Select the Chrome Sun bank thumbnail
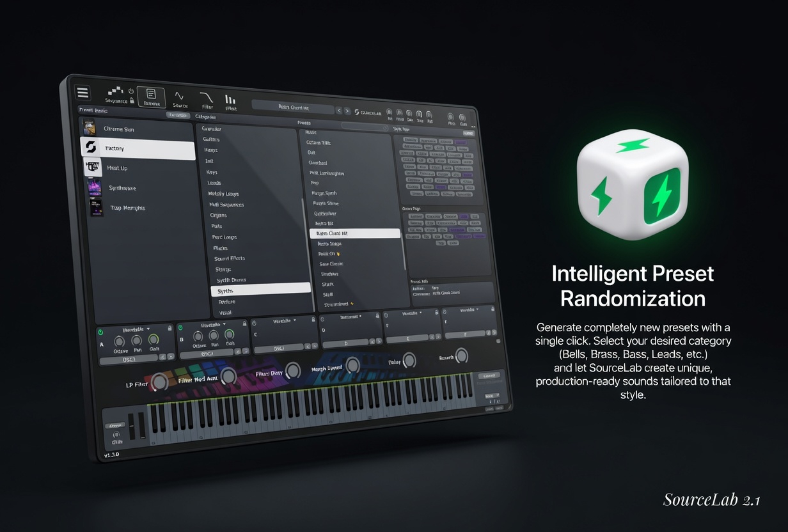This screenshot has height=532, width=788. [89, 128]
